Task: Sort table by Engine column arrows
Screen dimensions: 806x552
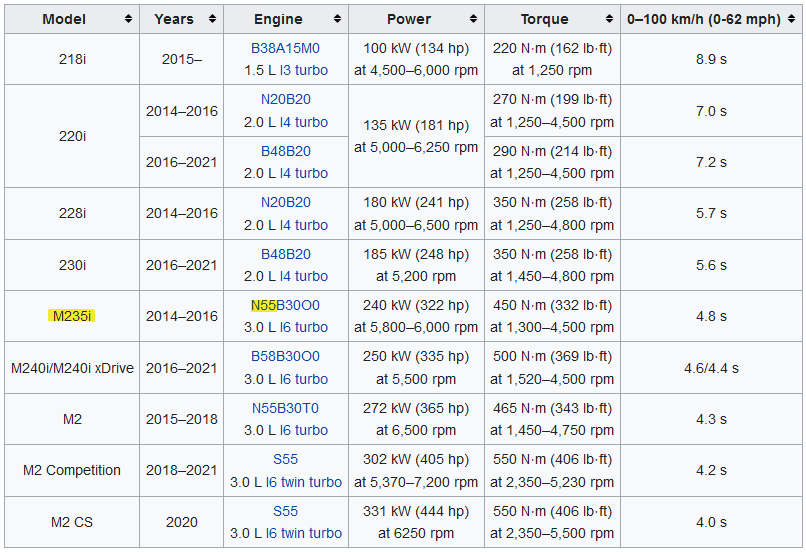Action: tap(337, 19)
